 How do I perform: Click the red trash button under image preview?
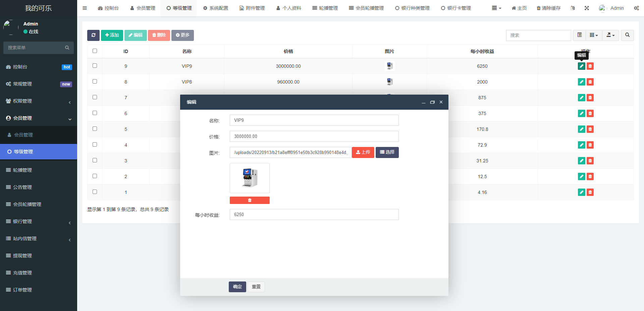250,200
